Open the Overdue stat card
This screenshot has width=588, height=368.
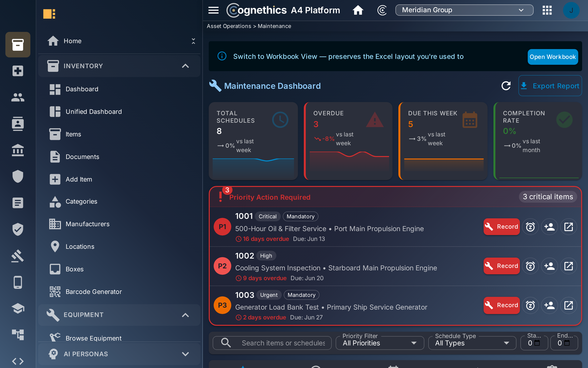click(348, 141)
